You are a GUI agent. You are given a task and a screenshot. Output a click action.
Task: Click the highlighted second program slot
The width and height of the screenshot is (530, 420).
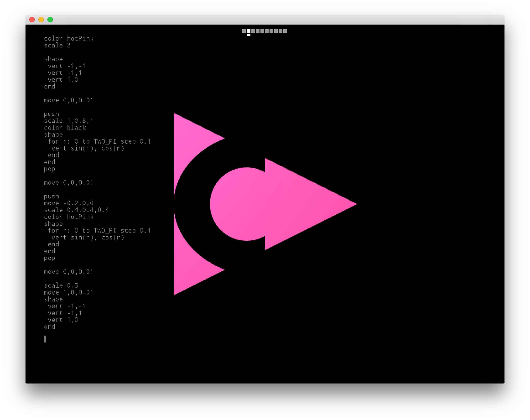click(x=249, y=31)
